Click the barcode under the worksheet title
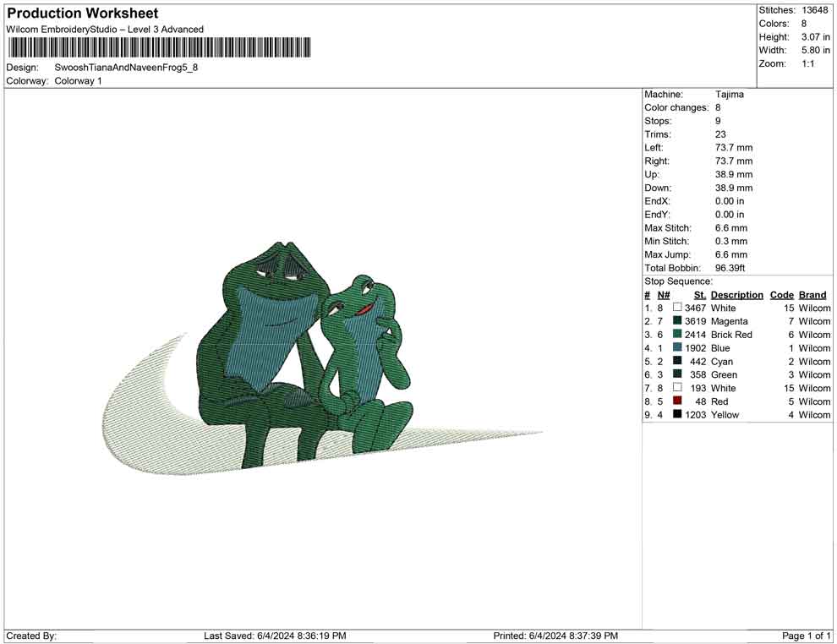Viewport: 837px width, 644px height. 159,47
